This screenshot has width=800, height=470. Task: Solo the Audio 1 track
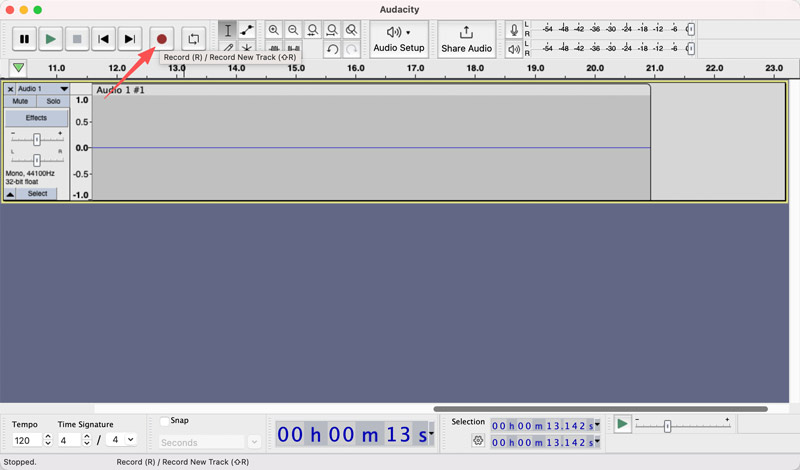point(53,101)
